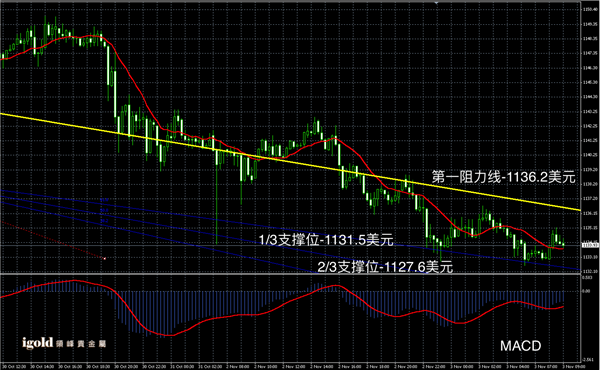Click the 領峰貴金屬 text beside igold logo
The height and width of the screenshot is (370, 600).
coord(81,344)
